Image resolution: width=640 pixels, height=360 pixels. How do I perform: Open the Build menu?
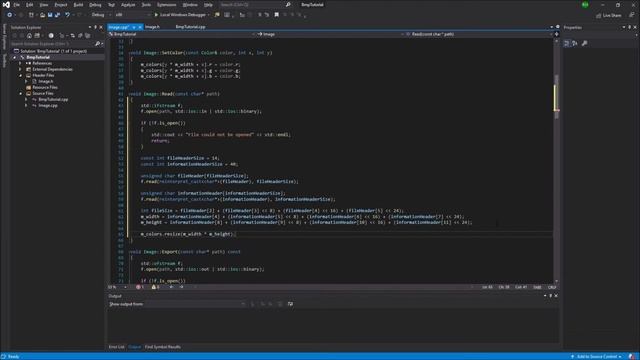pyautogui.click(x=78, y=5)
